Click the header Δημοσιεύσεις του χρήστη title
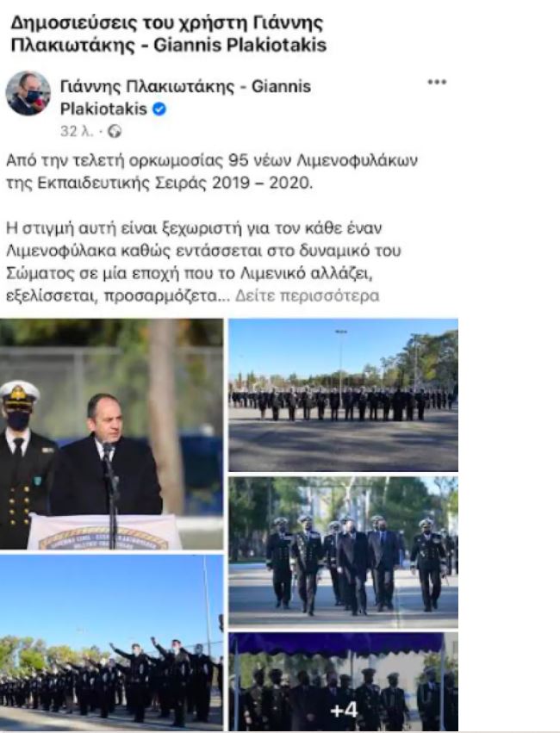 (168, 34)
